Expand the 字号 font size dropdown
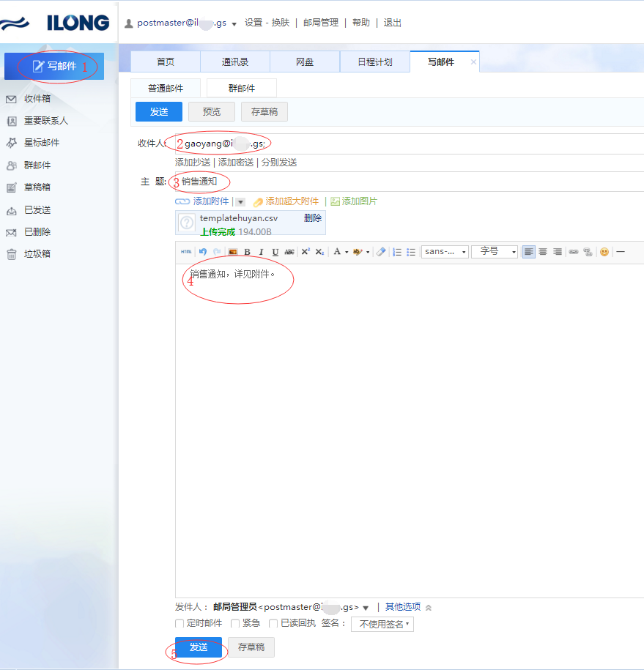This screenshot has height=670, width=644. coord(495,252)
